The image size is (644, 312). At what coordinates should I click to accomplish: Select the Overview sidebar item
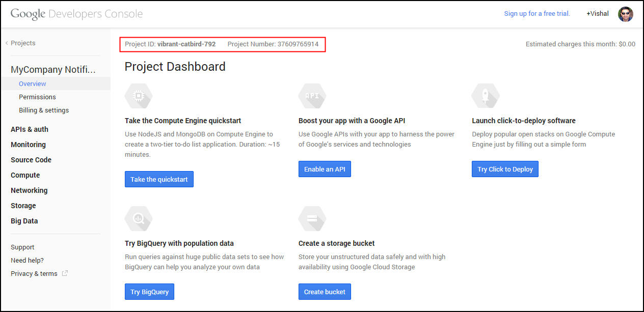[33, 83]
